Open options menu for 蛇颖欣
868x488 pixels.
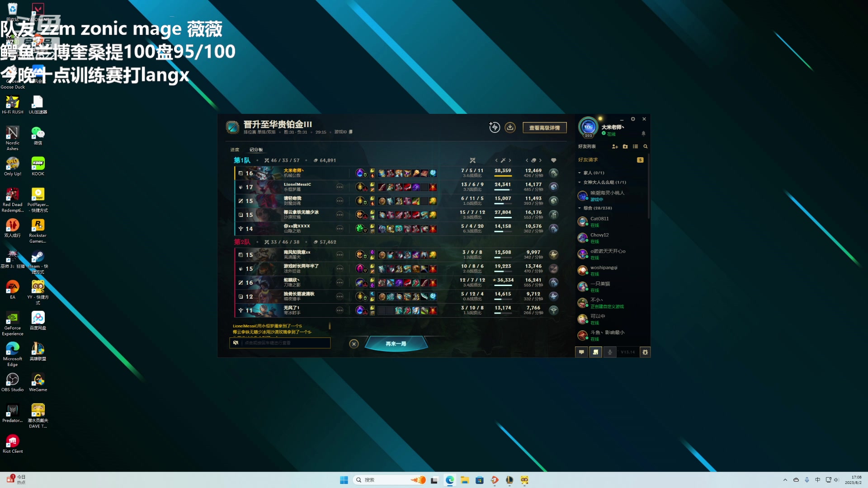pos(340,282)
